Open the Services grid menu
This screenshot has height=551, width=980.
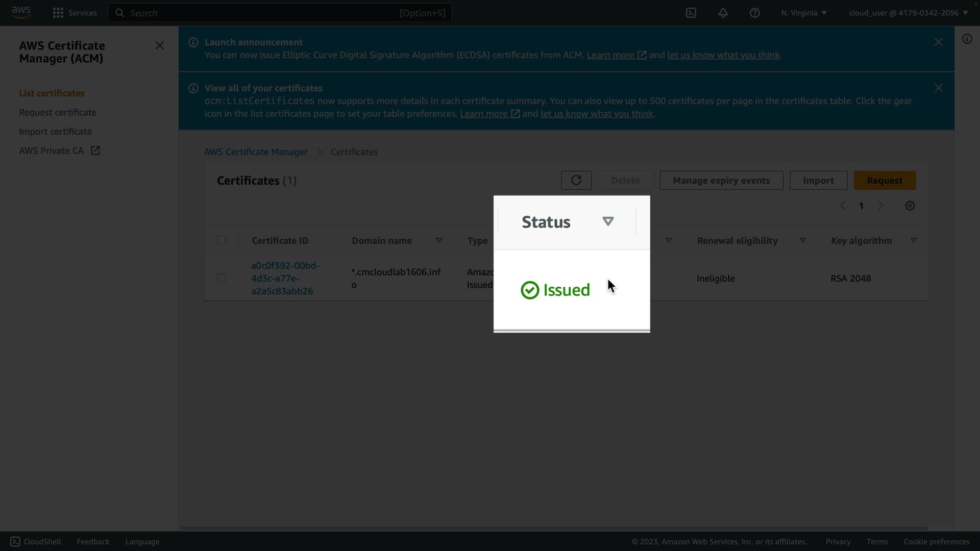[58, 13]
